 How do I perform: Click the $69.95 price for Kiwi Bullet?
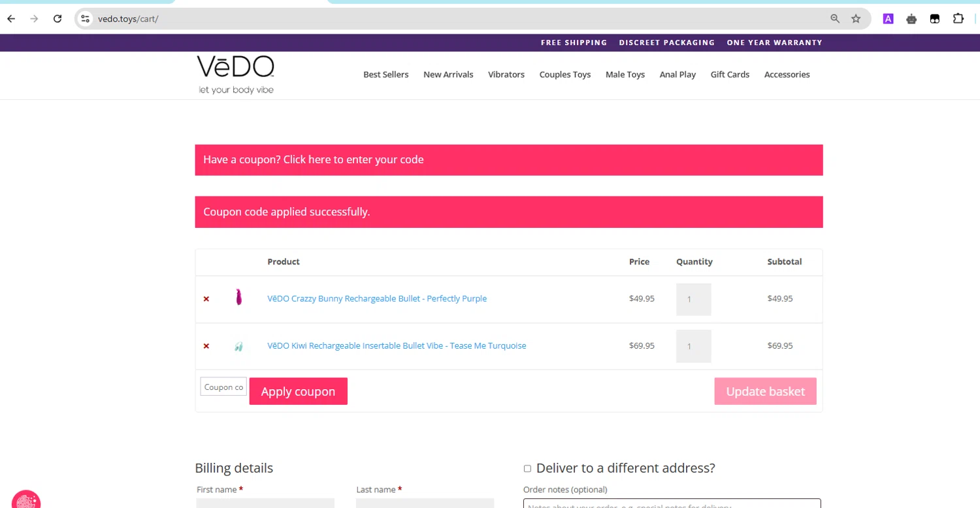642,345
